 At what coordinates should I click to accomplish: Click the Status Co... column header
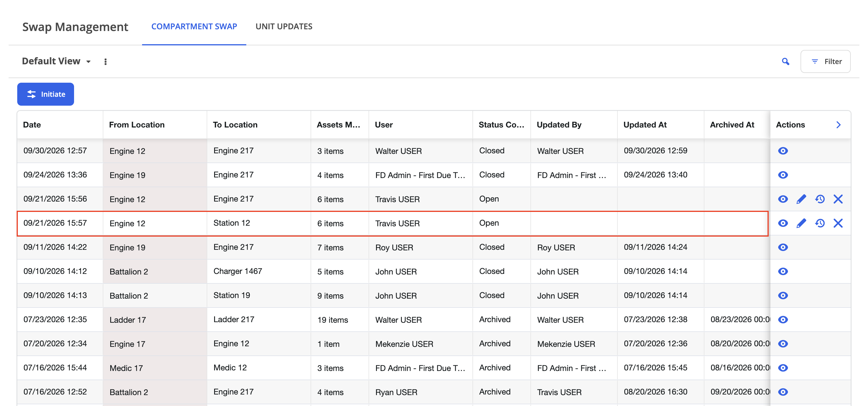point(502,125)
